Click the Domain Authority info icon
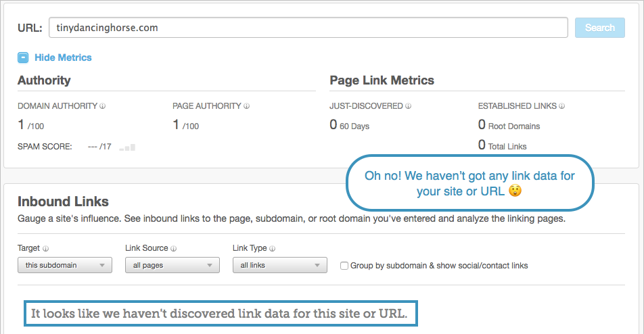 pyautogui.click(x=103, y=106)
